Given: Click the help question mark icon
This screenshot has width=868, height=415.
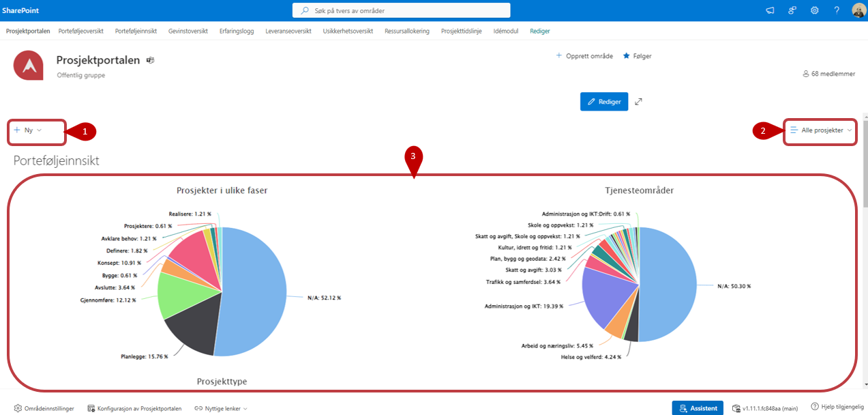Looking at the screenshot, I should (x=837, y=10).
